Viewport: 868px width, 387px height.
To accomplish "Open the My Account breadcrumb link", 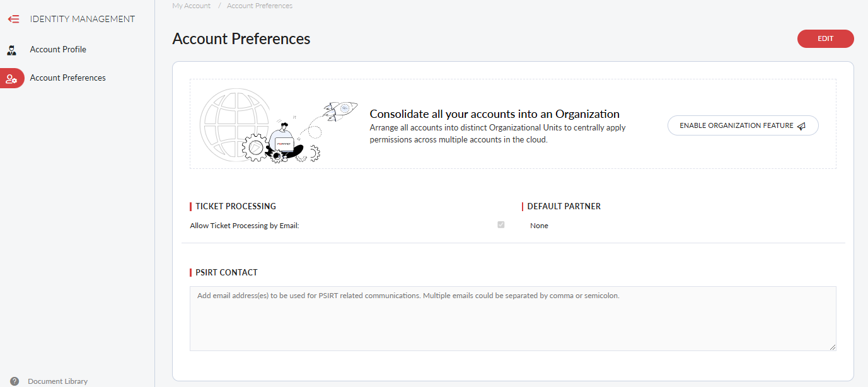I will (x=191, y=6).
